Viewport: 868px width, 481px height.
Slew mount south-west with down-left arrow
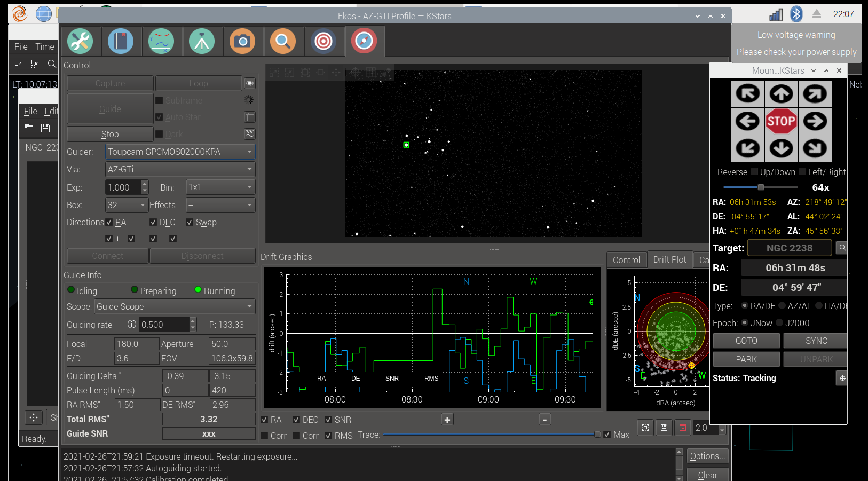747,148
